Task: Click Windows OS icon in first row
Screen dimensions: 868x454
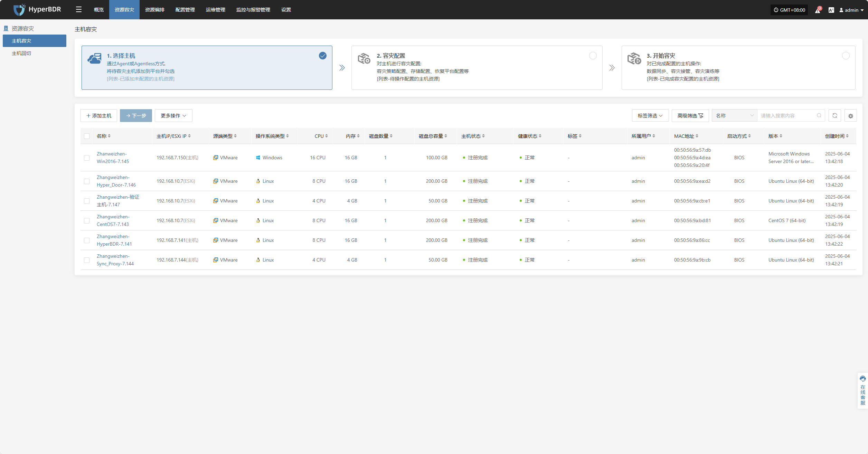Action: (x=258, y=158)
